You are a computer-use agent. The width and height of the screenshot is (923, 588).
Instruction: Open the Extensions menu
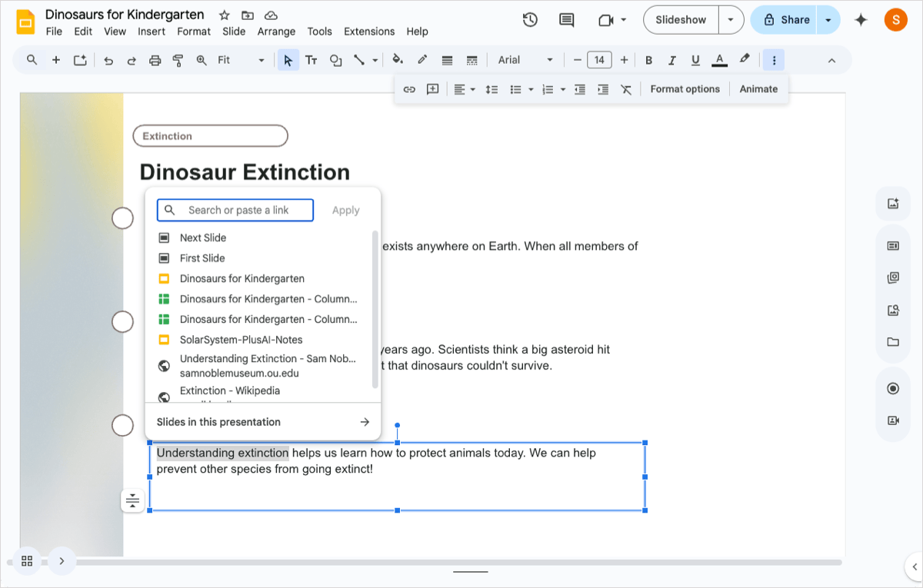coord(369,32)
